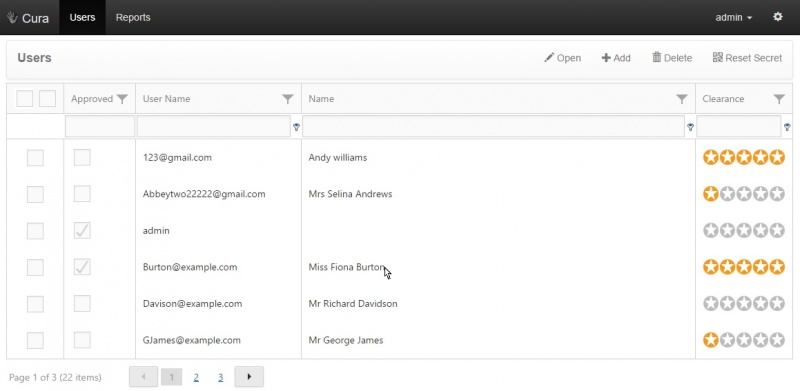Select the Davison@example.com cell
This screenshot has width=800, height=391.
coord(192,304)
